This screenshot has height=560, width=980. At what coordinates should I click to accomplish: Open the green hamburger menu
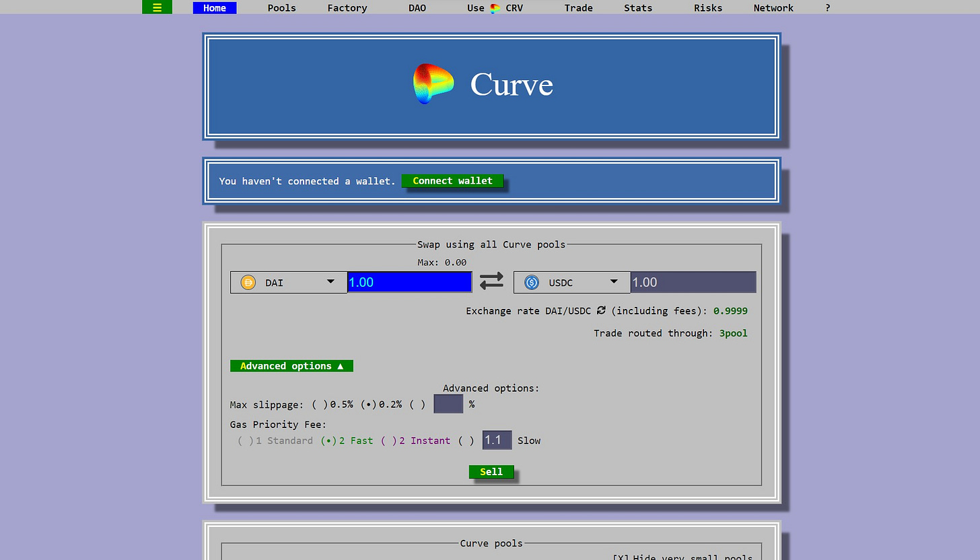(157, 7)
